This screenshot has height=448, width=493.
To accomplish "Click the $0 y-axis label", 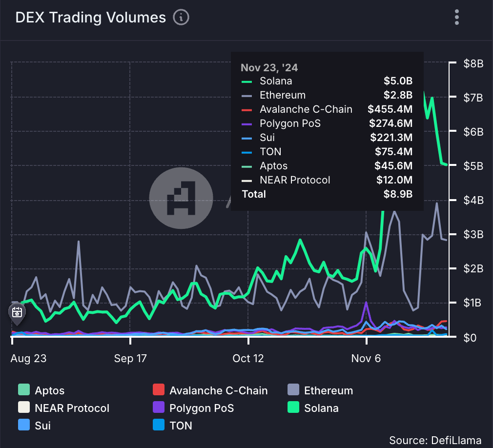I will click(x=470, y=338).
